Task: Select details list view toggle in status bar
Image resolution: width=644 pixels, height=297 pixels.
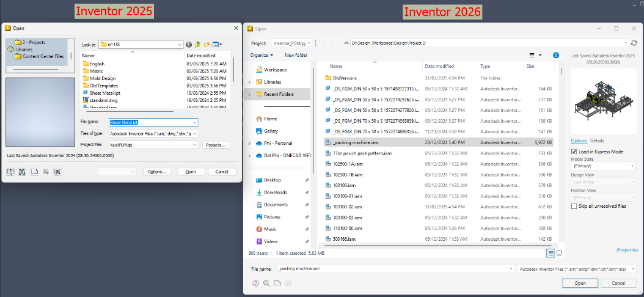Action: pos(551,253)
